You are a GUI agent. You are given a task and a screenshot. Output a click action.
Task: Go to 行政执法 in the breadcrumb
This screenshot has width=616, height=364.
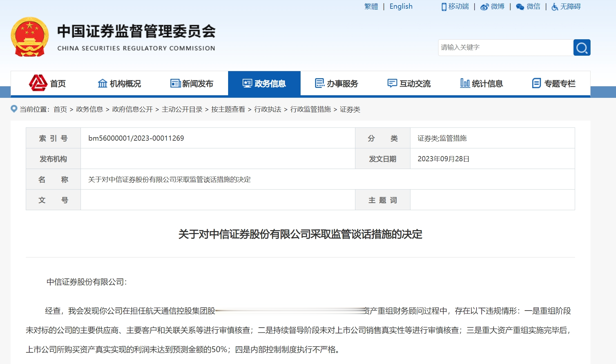pyautogui.click(x=267, y=109)
